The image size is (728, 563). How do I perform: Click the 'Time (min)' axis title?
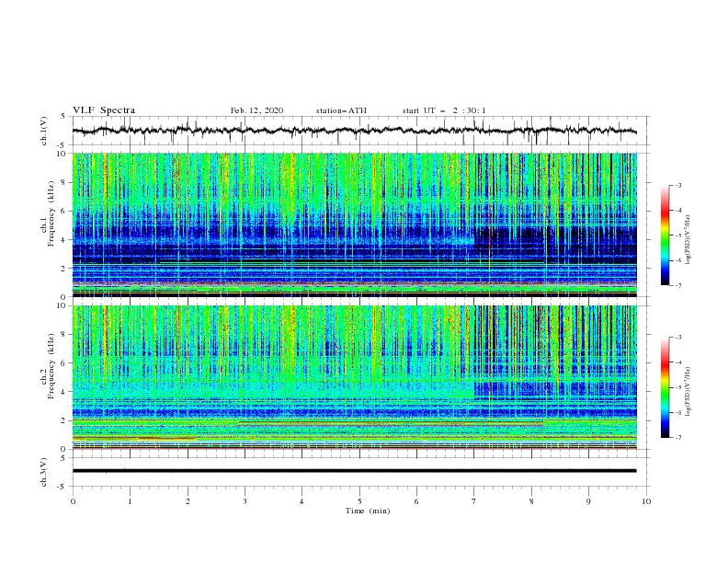[368, 511]
